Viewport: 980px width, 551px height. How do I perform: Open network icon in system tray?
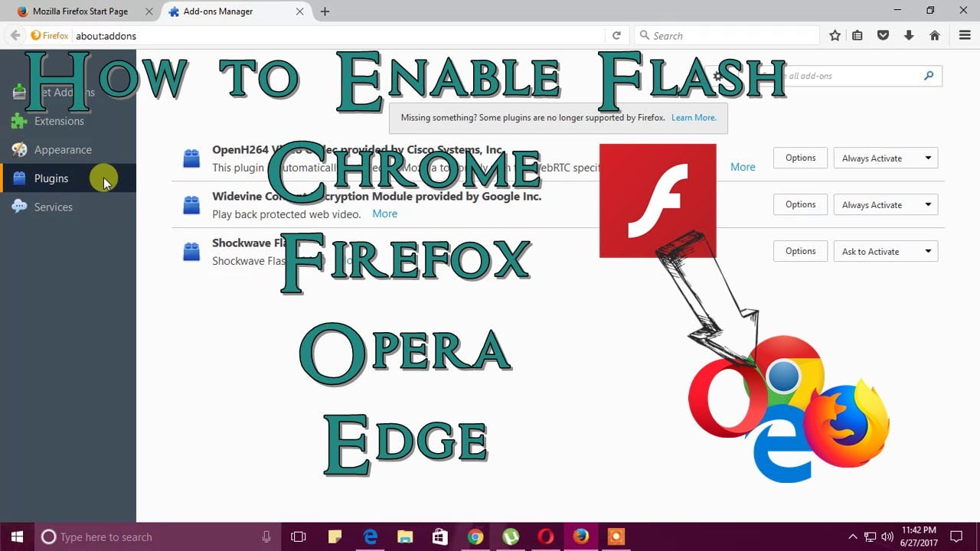tap(870, 536)
